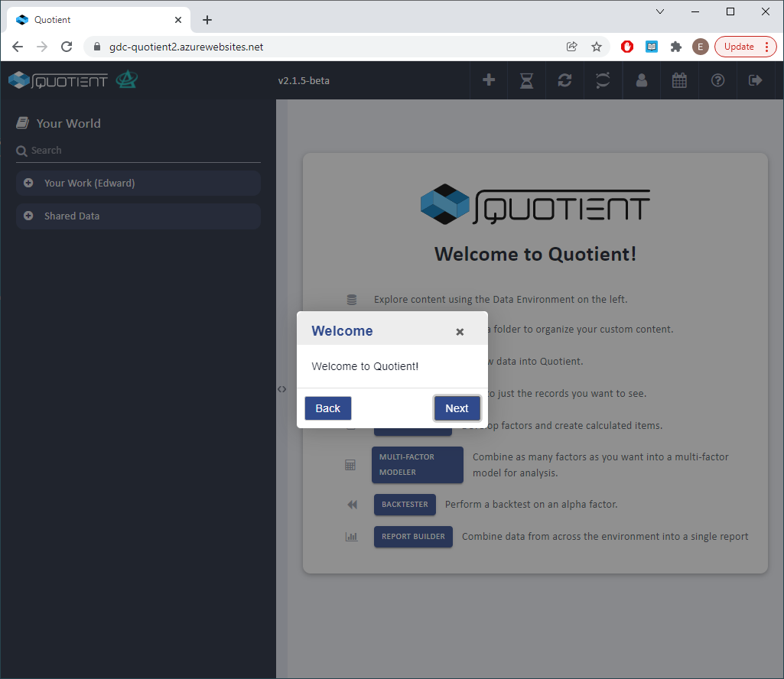The width and height of the screenshot is (784, 679).
Task: Click the refresh arrows toolbar icon
Action: click(x=564, y=80)
